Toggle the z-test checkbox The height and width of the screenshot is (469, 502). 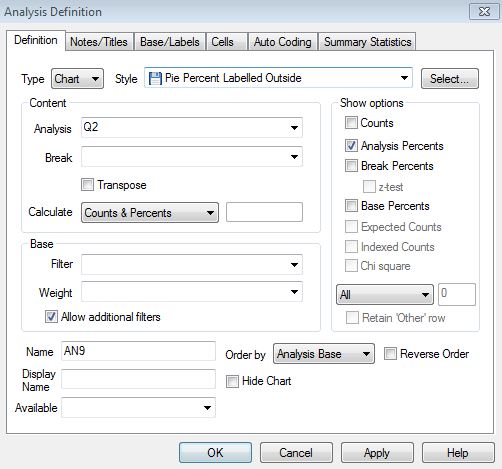click(x=369, y=187)
